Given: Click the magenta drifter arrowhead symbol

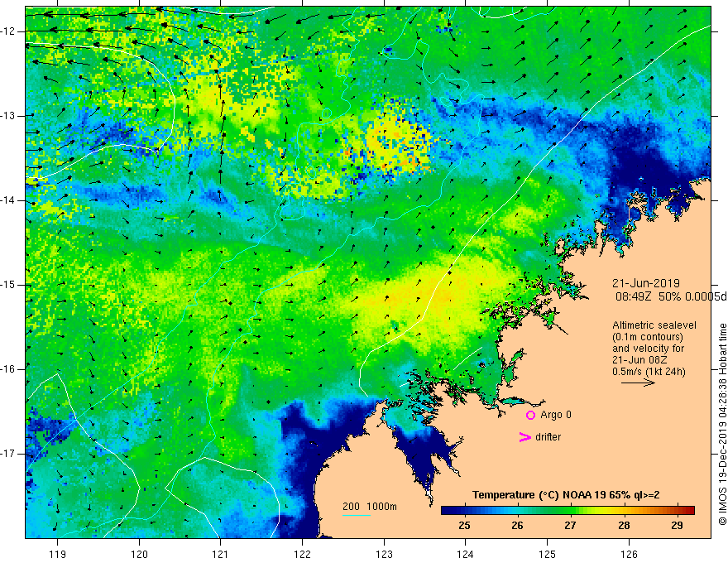Looking at the screenshot, I should point(524,437).
